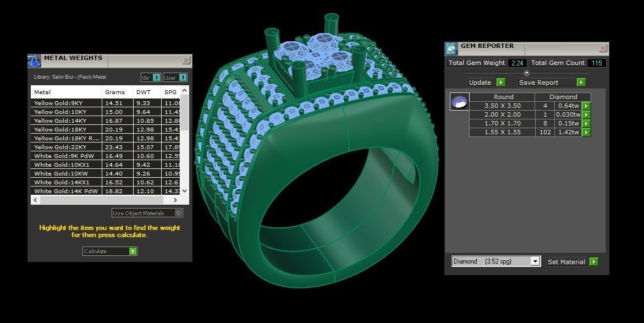Image resolution: width=644 pixels, height=323 pixels.
Task: Open the Diamond (3.52 spg) material dropdown
Action: [x=535, y=261]
